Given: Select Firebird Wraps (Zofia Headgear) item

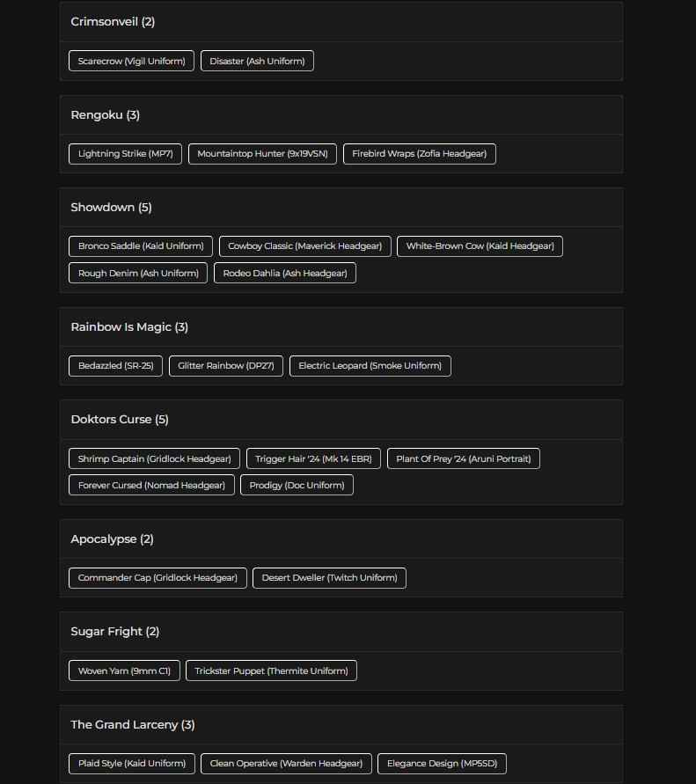Looking at the screenshot, I should pos(420,154).
